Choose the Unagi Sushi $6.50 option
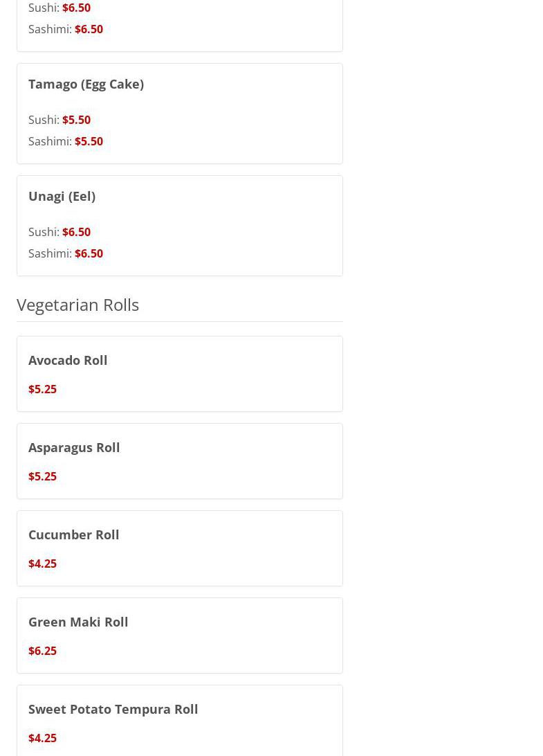 click(x=76, y=232)
